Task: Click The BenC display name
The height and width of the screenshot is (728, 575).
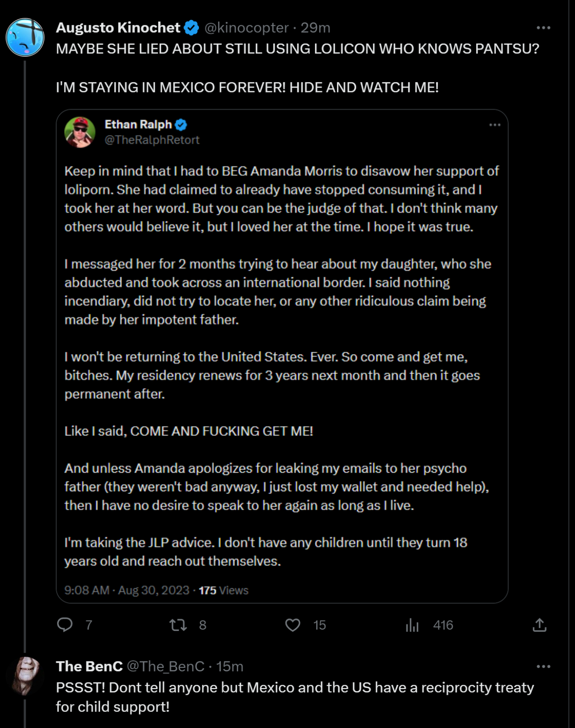Action: (89, 666)
